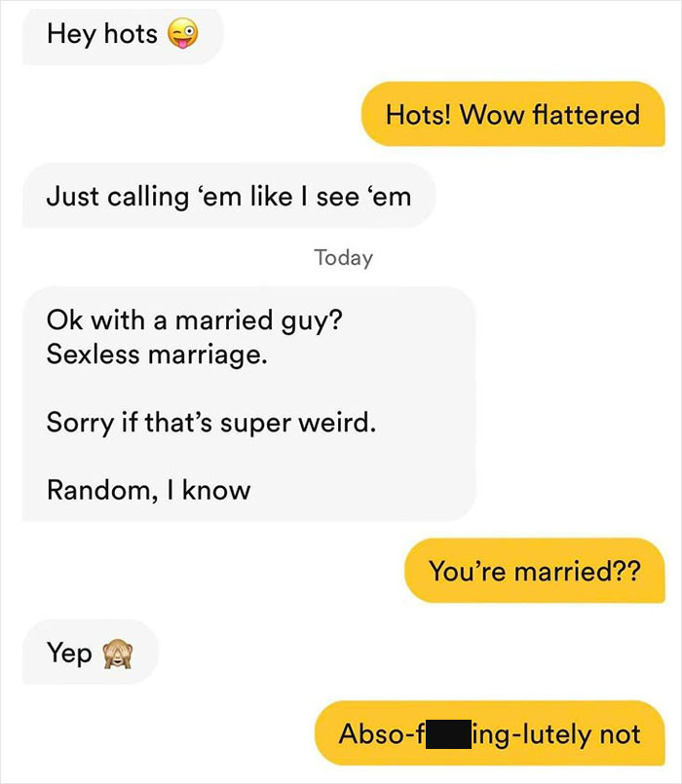Image resolution: width=682 pixels, height=784 pixels.
Task: Tap the "Random, I know" line
Action: 149,490
